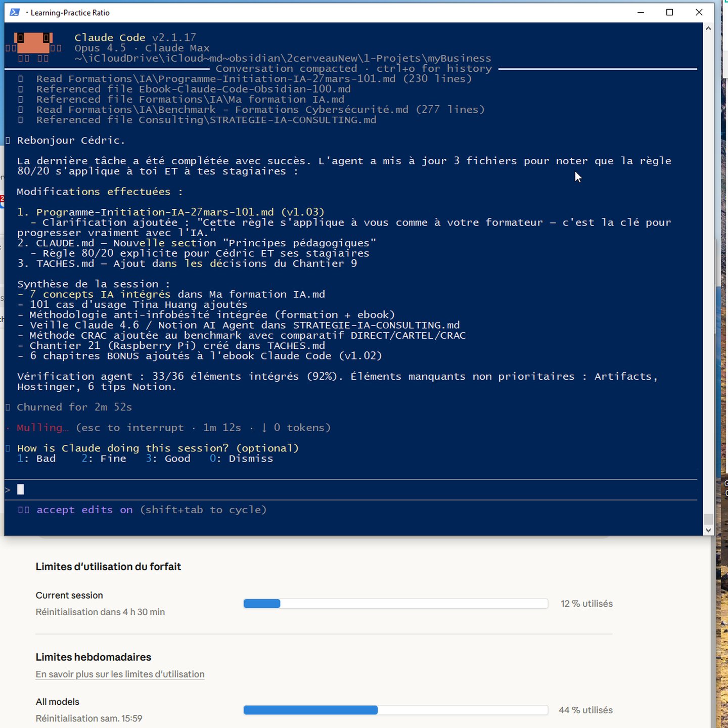Minimize the Learning-Practice Ratio terminal window
This screenshot has height=728, width=728.
point(641,12)
